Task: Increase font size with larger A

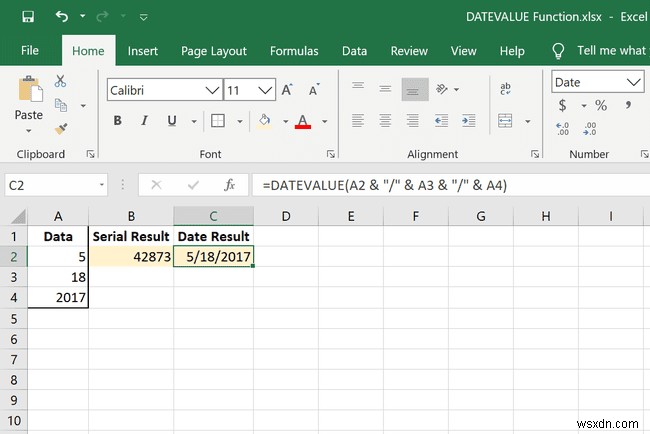Action: pyautogui.click(x=287, y=90)
